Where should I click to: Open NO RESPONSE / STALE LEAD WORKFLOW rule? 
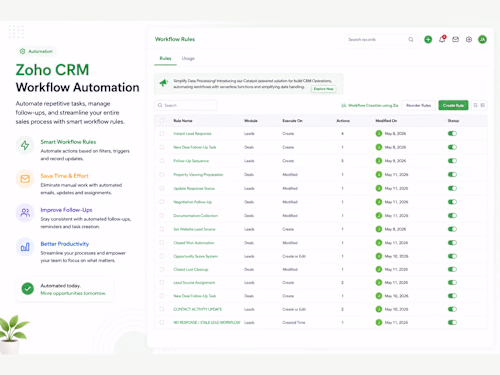pos(207,323)
